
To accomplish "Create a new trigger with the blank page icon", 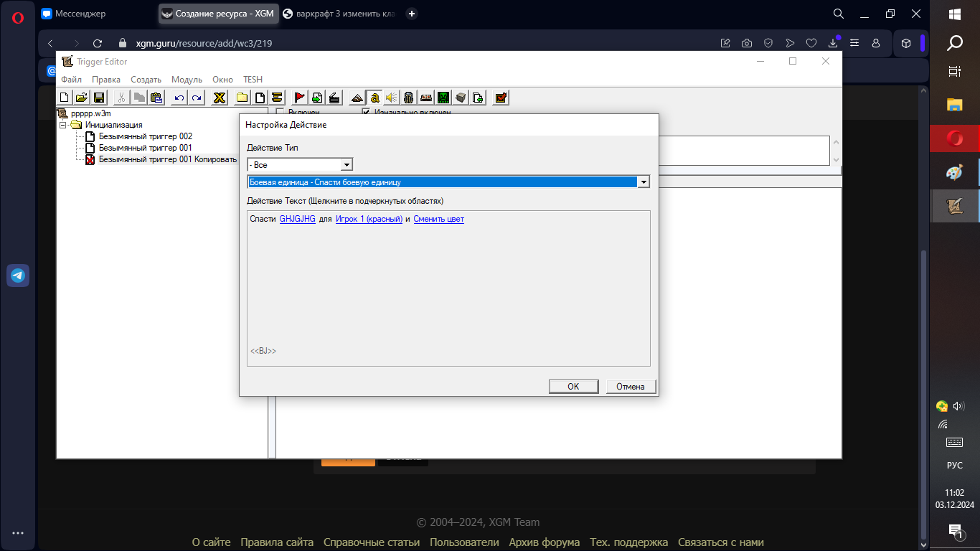I will point(260,98).
